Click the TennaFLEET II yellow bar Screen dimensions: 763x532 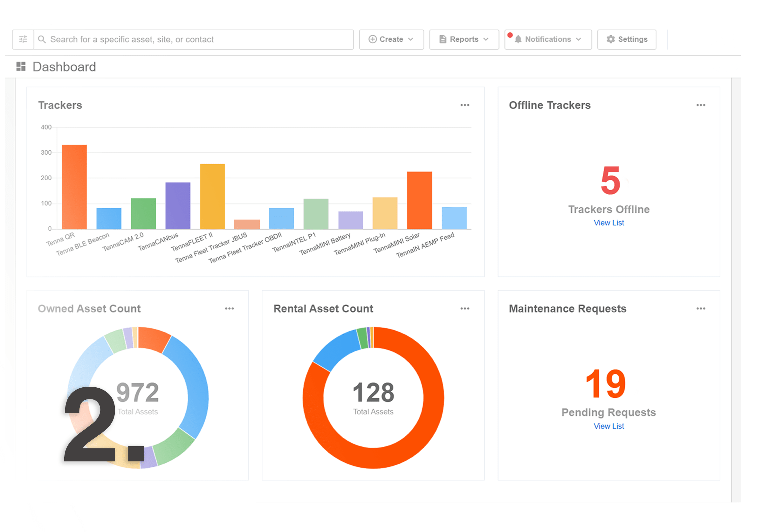[212, 196]
